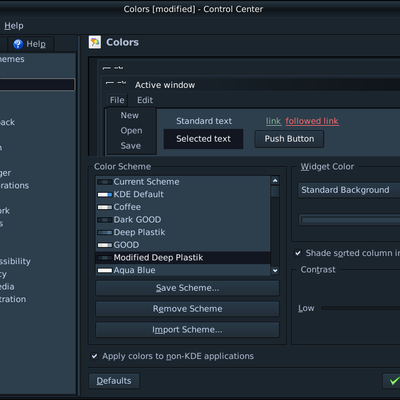The width and height of the screenshot is (400, 400).
Task: Click the widget color swatch bar
Action: (x=349, y=220)
